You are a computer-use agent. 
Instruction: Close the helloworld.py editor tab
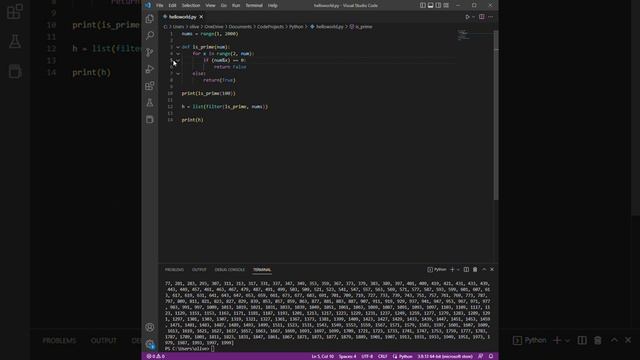click(201, 17)
